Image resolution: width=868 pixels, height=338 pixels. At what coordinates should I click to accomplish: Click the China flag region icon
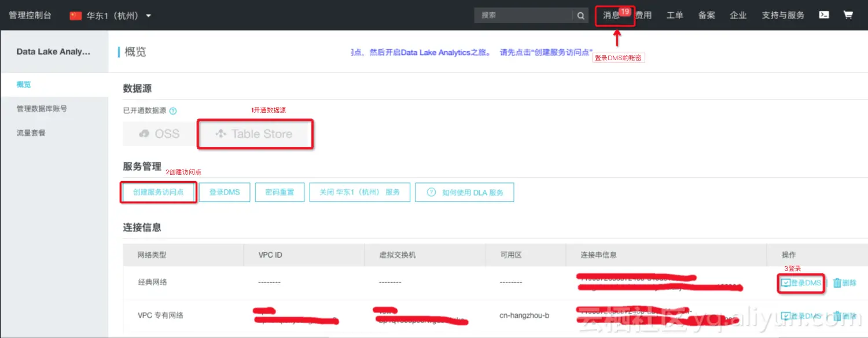pos(76,16)
